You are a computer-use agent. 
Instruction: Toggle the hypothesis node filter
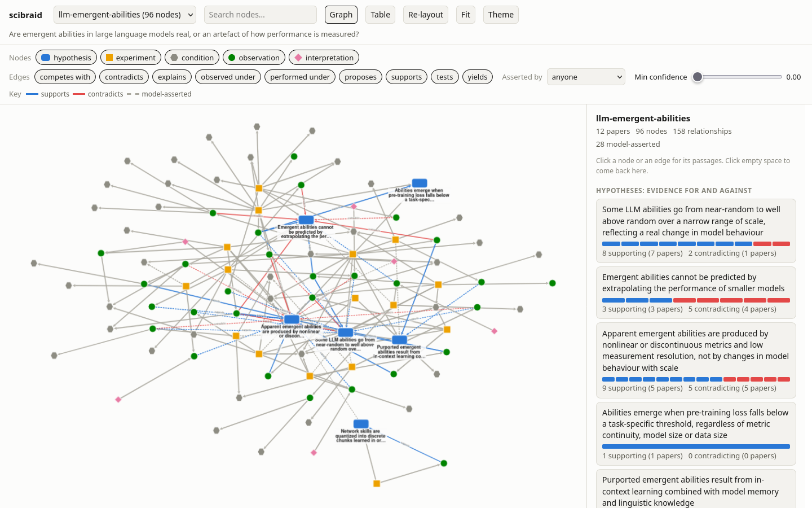click(66, 58)
